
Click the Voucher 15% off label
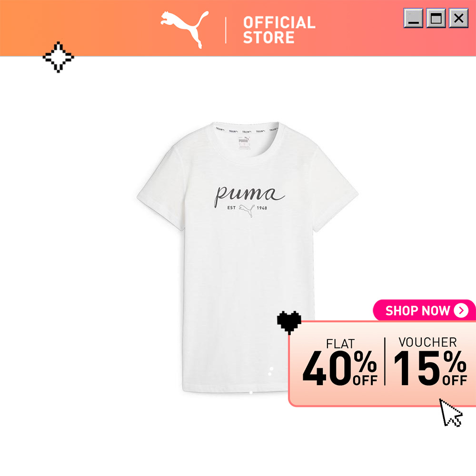(x=430, y=361)
